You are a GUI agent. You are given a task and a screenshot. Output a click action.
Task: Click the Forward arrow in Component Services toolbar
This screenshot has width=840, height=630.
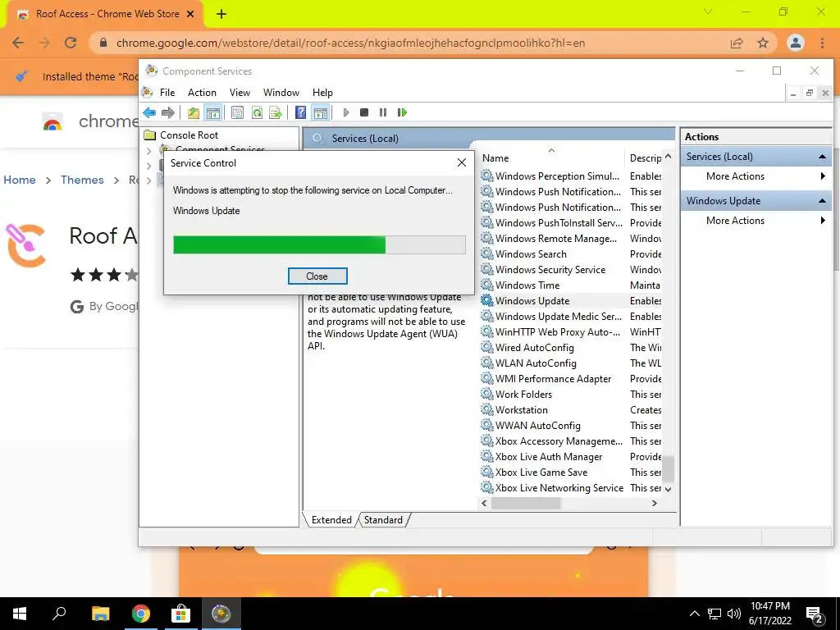click(167, 112)
